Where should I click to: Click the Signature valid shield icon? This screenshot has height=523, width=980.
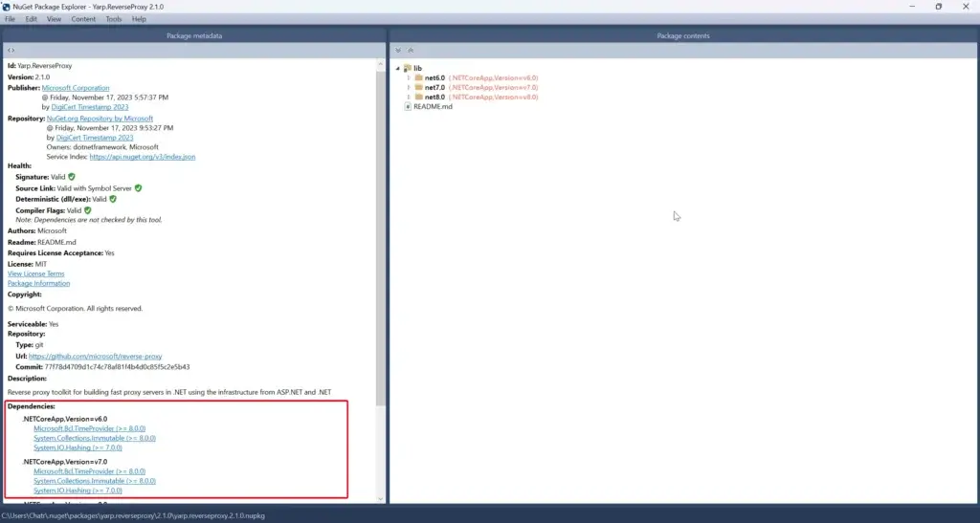point(71,177)
